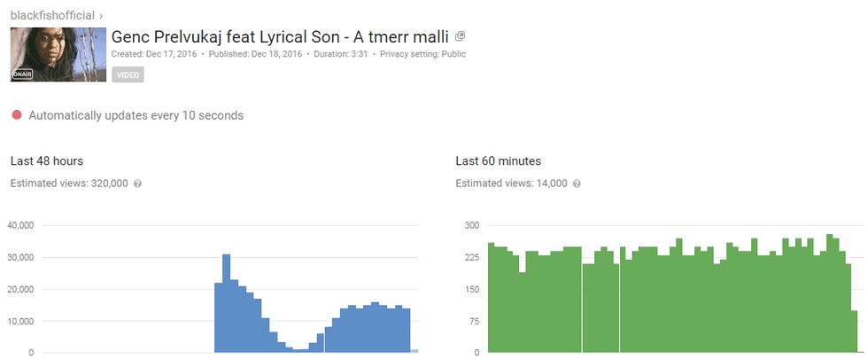The image size is (868, 359).
Task: Click the gray VIDEO badge
Action: click(x=128, y=75)
